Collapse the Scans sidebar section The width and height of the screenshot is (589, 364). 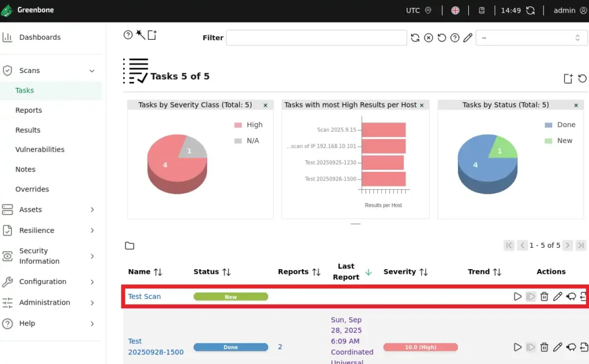[91, 71]
